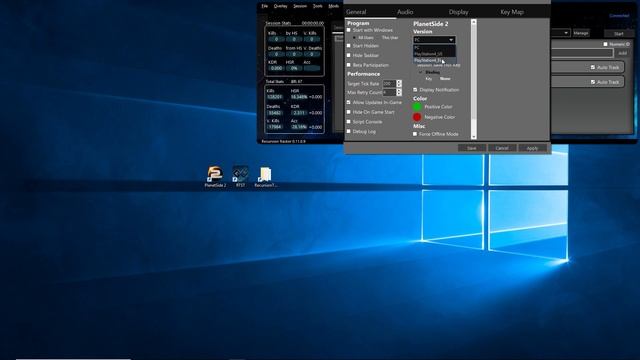Screen dimensions: 640x360
Task: Click the Apply button
Action: (532, 148)
